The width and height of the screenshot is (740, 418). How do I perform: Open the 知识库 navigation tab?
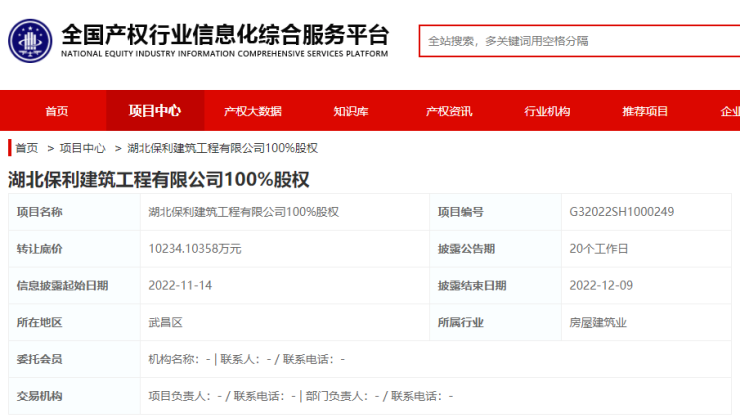coord(351,111)
